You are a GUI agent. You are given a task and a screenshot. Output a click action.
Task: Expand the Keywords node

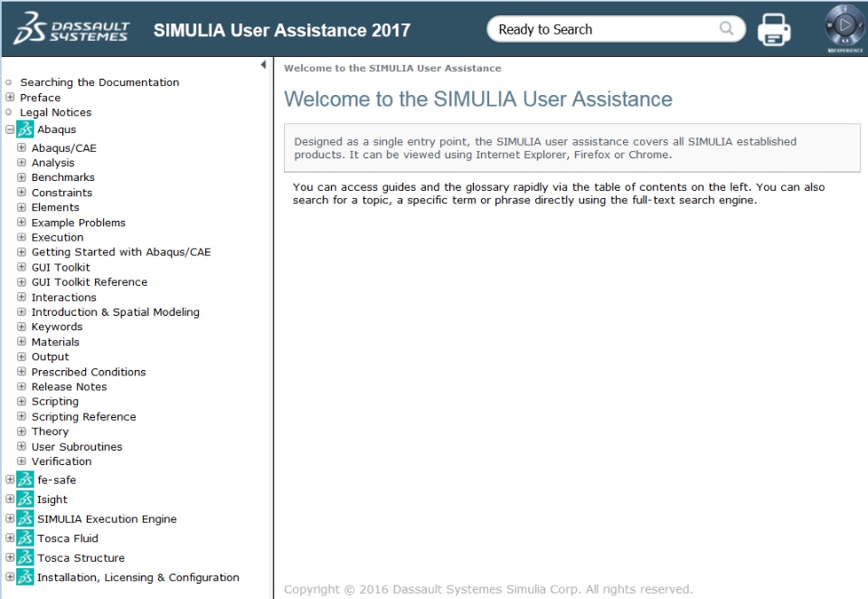tap(22, 327)
